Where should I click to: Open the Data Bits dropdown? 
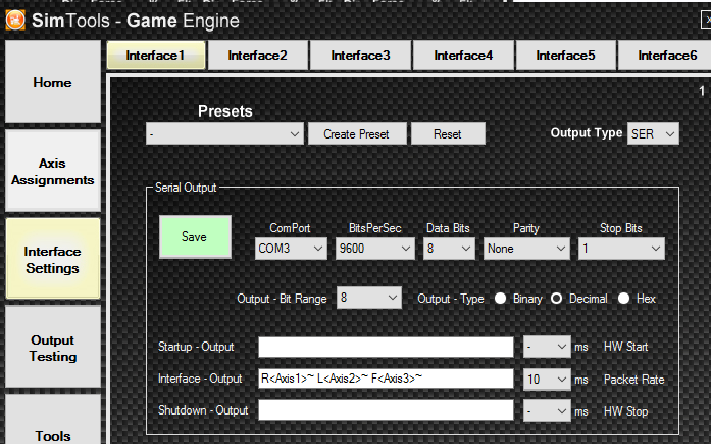click(449, 249)
